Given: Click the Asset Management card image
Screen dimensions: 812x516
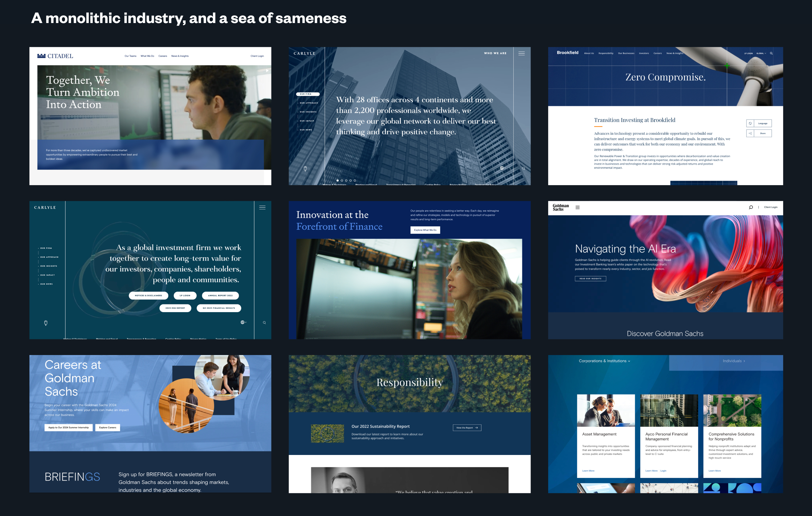Looking at the screenshot, I should click(x=606, y=410).
